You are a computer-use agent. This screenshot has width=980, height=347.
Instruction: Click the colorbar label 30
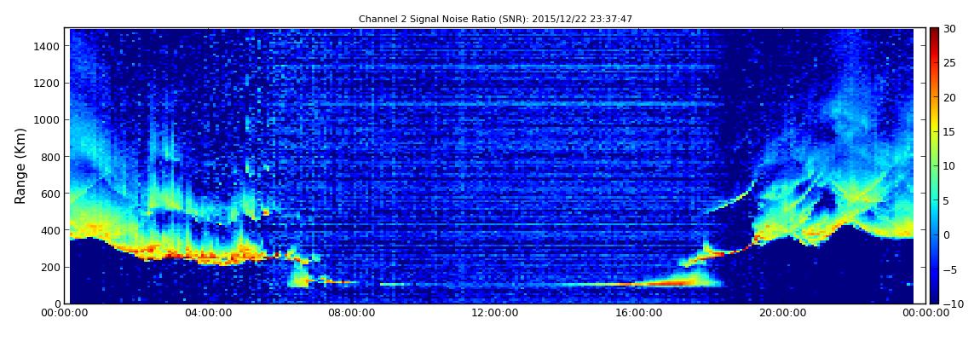click(x=949, y=29)
